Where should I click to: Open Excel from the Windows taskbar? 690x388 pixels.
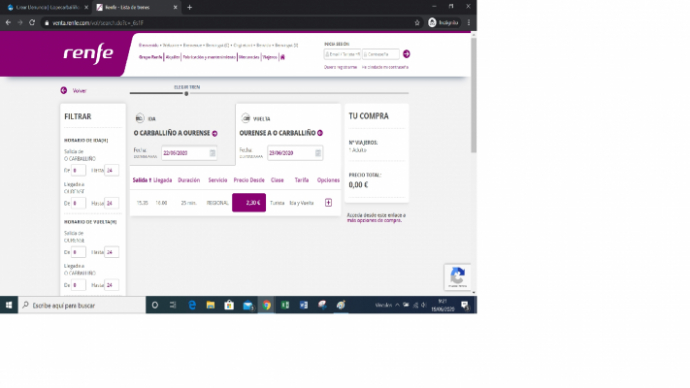click(x=285, y=305)
